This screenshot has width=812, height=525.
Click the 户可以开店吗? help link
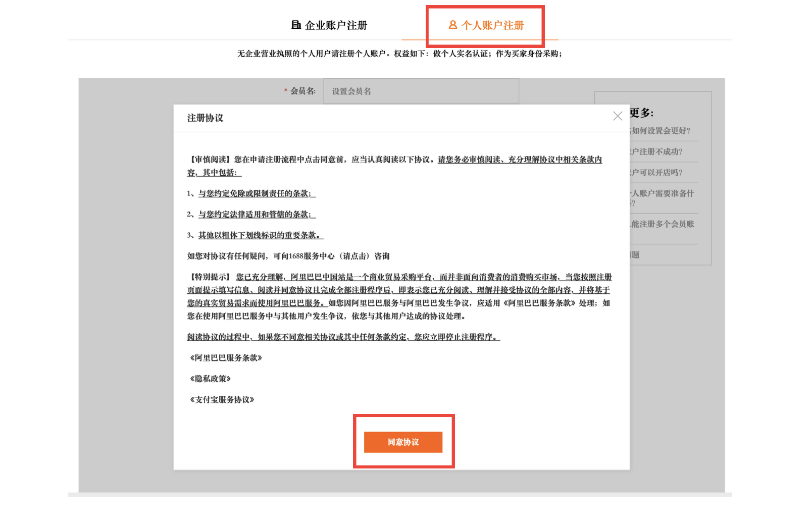[x=656, y=173]
